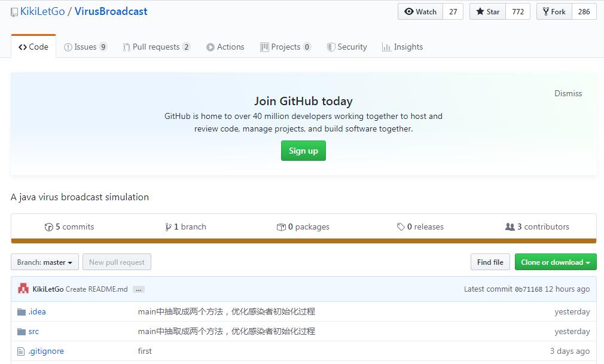Expand the commit message ellipsis button
The height and width of the screenshot is (364, 604).
(139, 290)
